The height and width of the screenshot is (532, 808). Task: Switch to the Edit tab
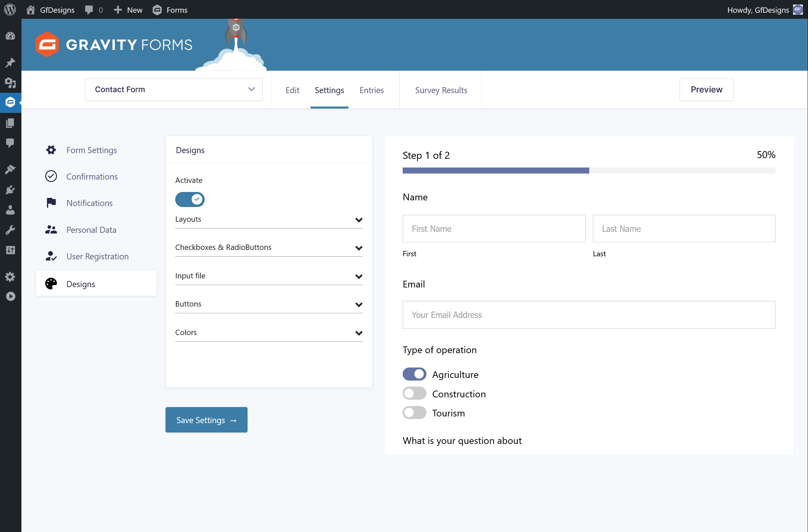pyautogui.click(x=292, y=90)
